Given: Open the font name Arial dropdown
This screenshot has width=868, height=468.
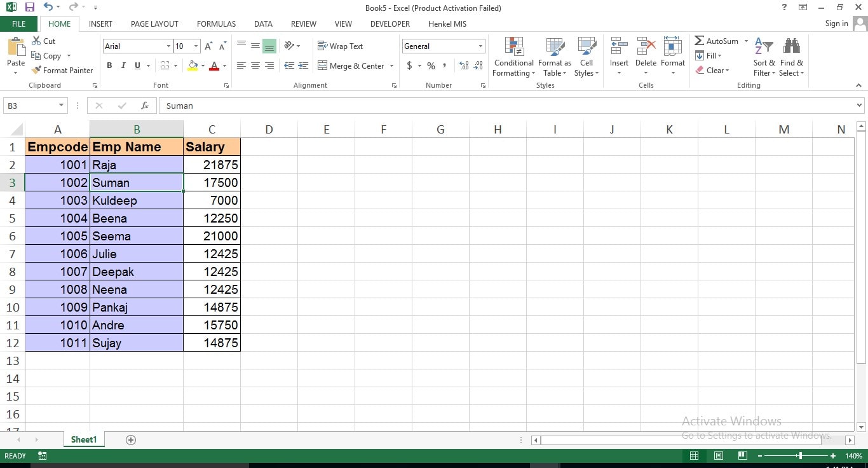Looking at the screenshot, I should (168, 46).
